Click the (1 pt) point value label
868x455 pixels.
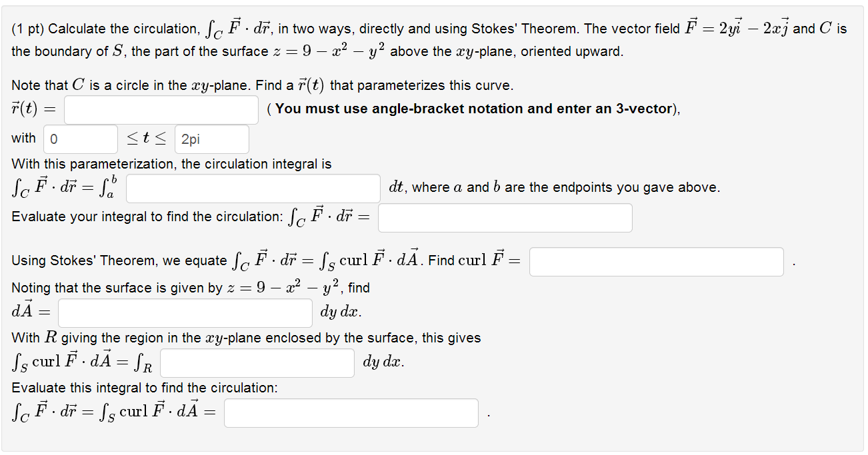click(x=29, y=29)
